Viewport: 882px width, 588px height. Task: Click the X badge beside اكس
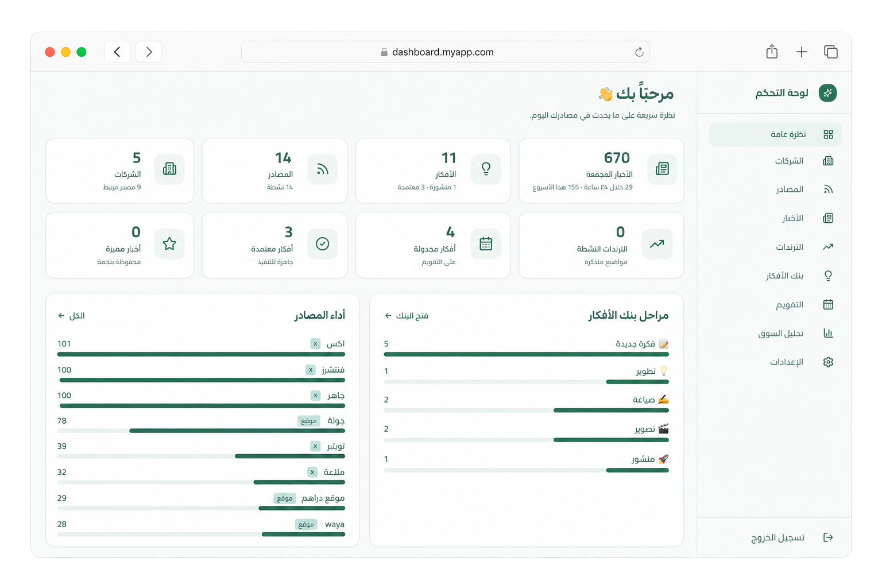click(315, 343)
